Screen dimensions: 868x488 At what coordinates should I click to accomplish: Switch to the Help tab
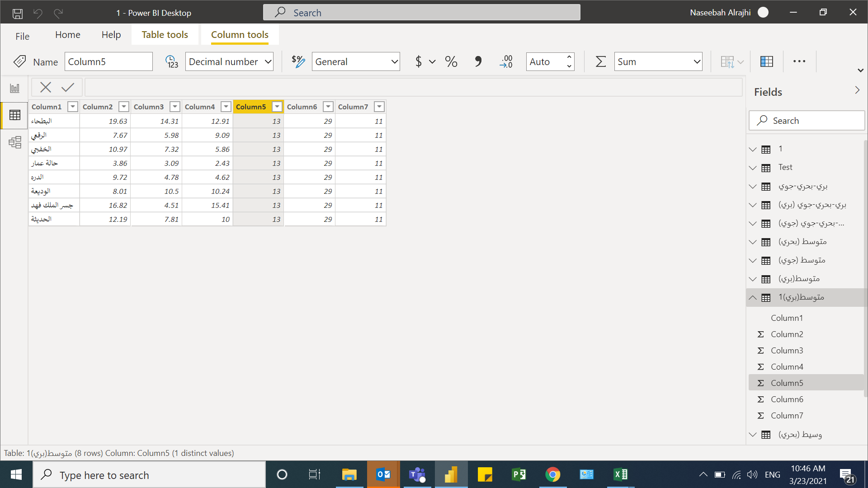click(x=111, y=35)
